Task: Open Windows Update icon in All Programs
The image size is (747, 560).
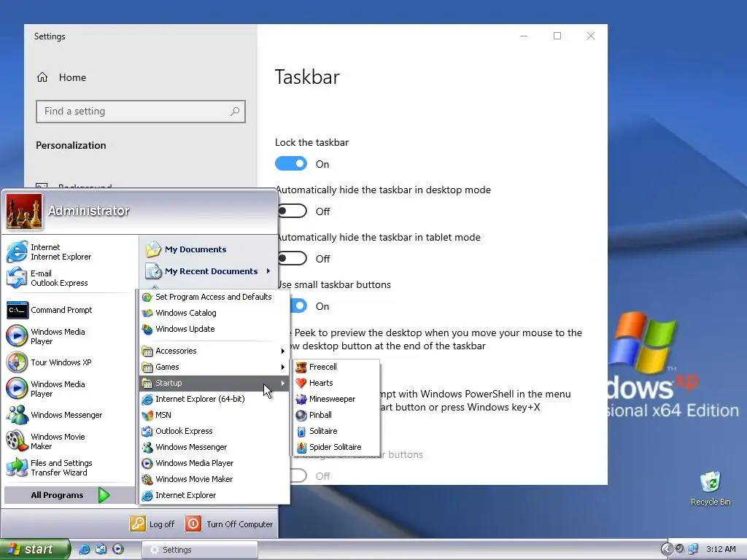Action: click(x=147, y=329)
